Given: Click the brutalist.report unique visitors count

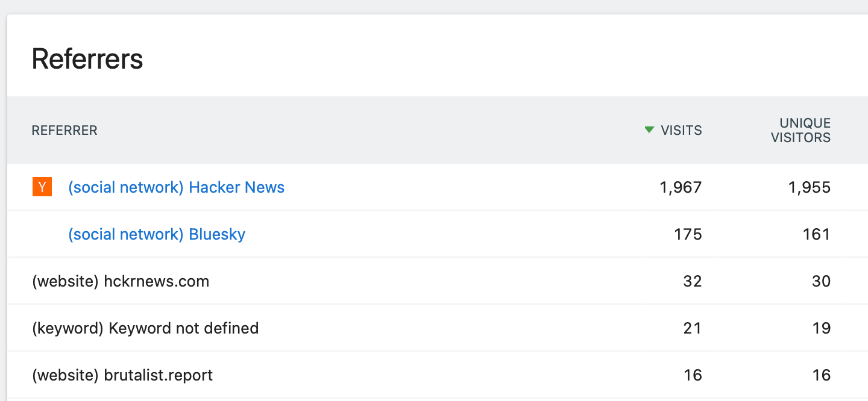Looking at the screenshot, I should click(x=821, y=375).
